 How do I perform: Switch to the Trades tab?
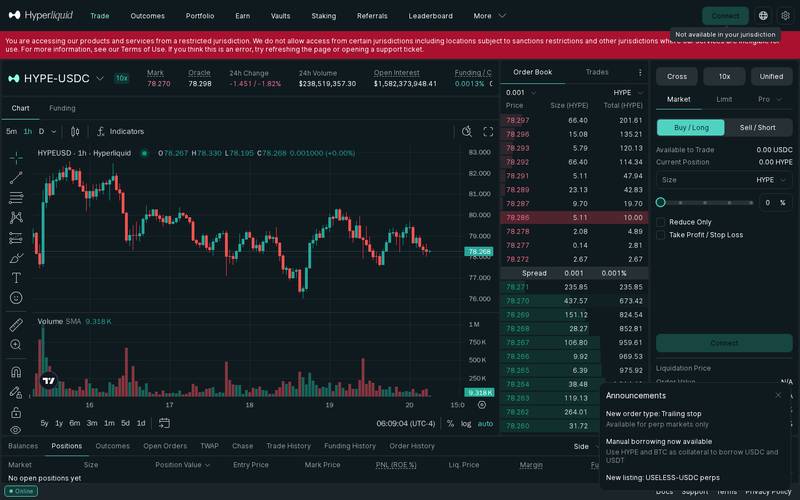[x=597, y=72]
